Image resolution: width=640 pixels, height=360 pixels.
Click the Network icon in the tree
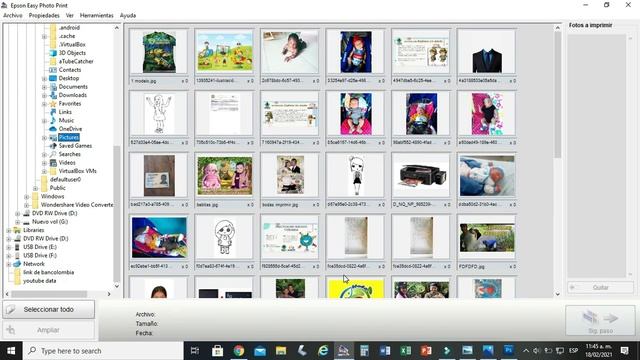click(17, 264)
